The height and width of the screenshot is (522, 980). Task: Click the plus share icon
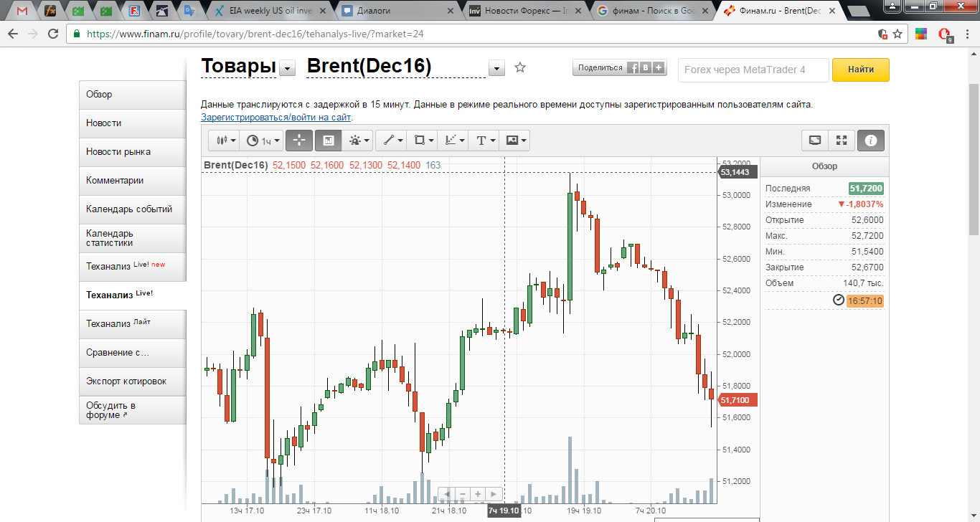pos(659,67)
